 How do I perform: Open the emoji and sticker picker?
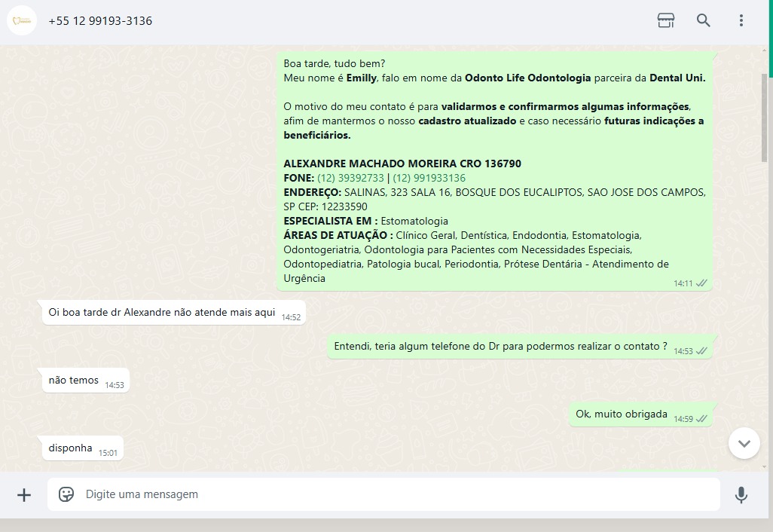point(66,494)
